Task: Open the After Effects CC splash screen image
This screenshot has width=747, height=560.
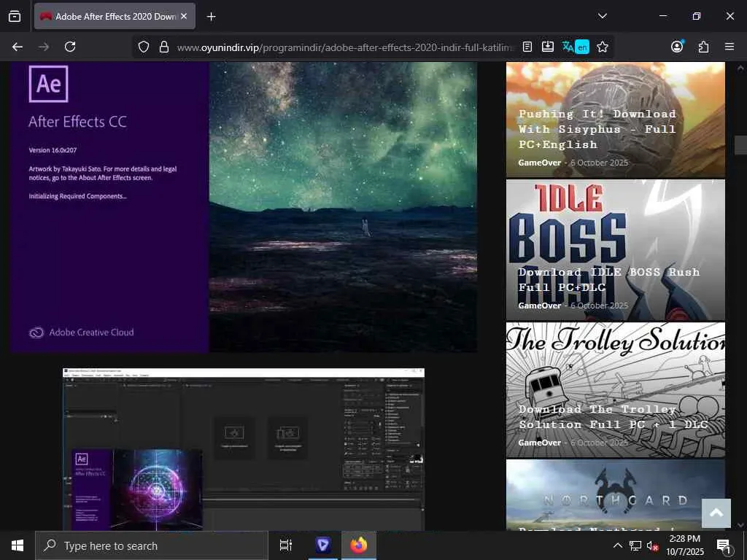Action: tap(244, 207)
